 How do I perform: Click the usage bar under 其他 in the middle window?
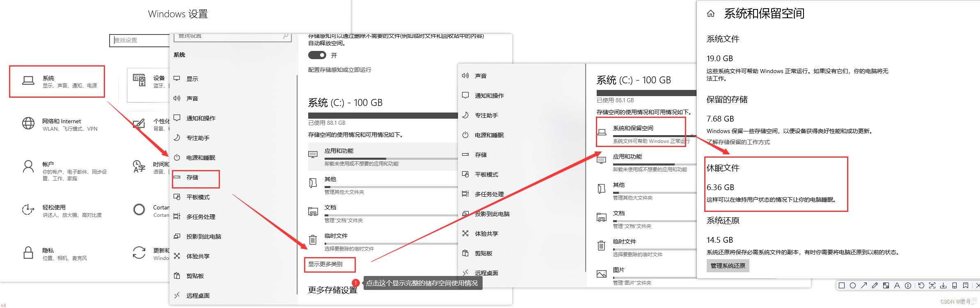391,187
